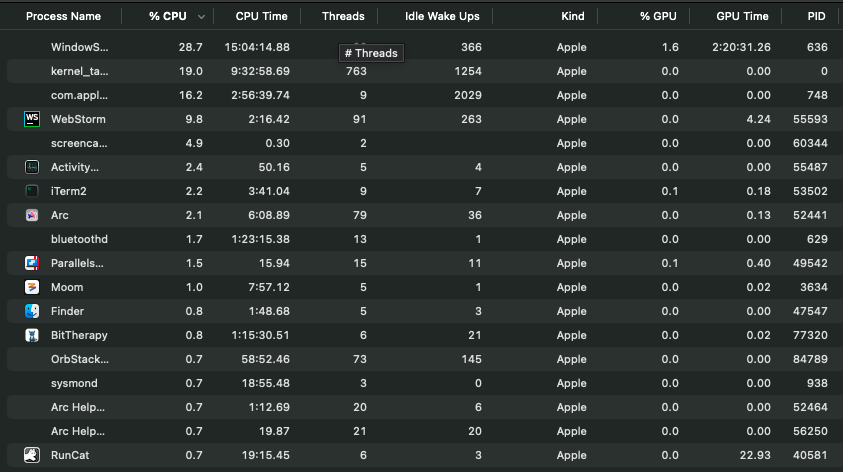Sort by % GPU column header

click(x=659, y=17)
